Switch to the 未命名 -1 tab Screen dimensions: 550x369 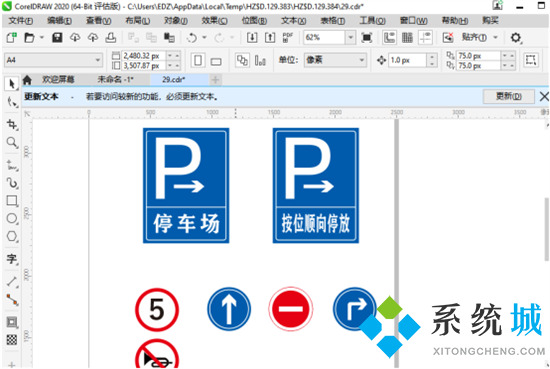115,80
